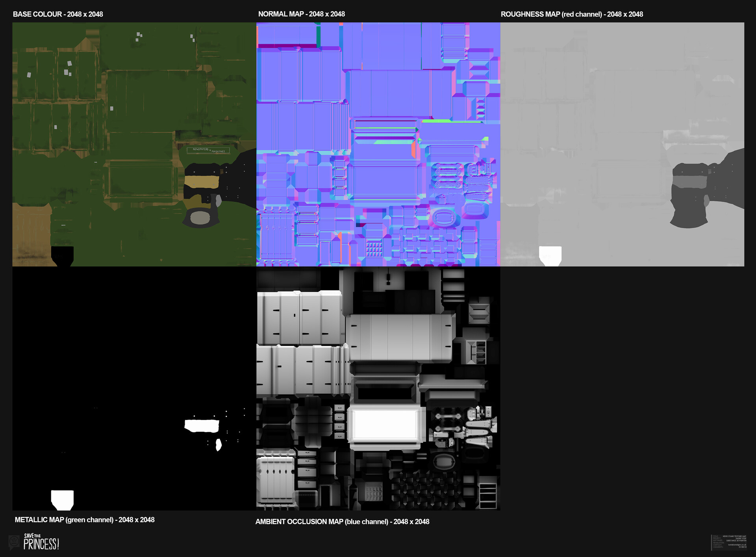Image resolution: width=756 pixels, height=557 pixels.
Task: Pick the tan yellow band in base colour map
Action: (201, 182)
